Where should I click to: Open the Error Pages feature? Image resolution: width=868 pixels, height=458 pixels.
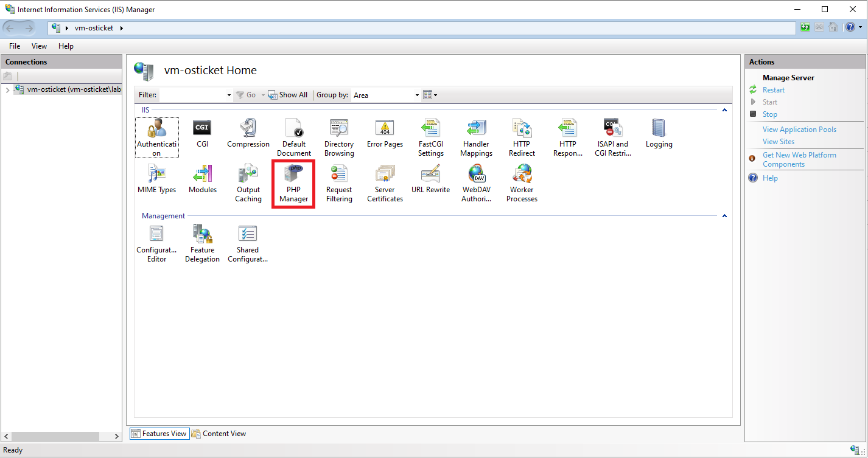tap(385, 133)
